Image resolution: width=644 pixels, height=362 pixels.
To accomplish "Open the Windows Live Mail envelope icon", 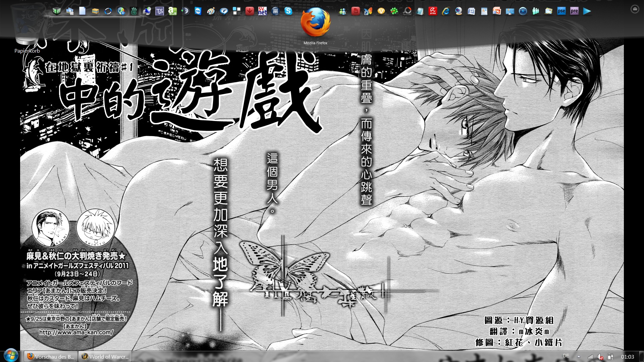I will click(548, 11).
